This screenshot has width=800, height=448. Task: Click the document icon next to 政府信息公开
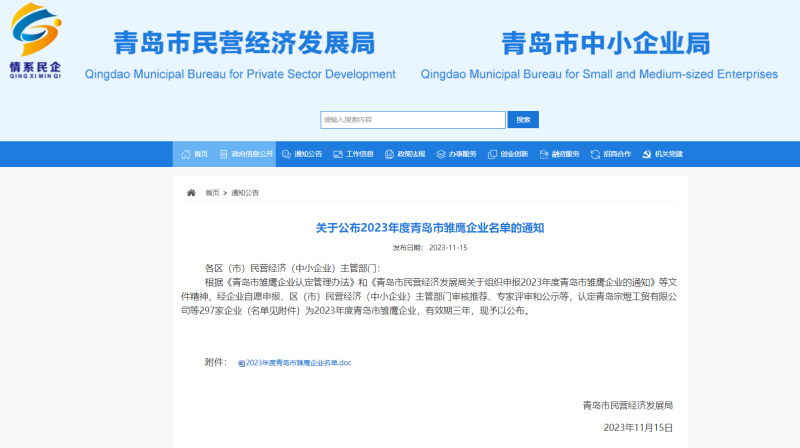tap(224, 154)
